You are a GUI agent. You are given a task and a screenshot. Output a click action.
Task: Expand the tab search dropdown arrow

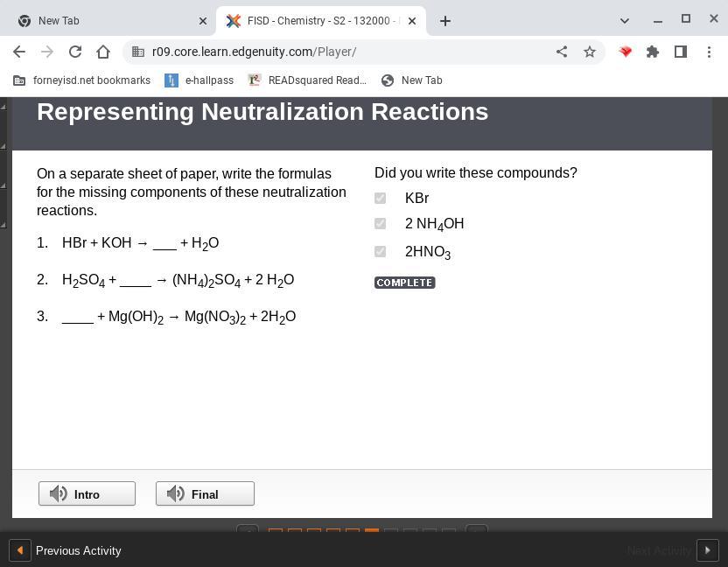(x=625, y=20)
